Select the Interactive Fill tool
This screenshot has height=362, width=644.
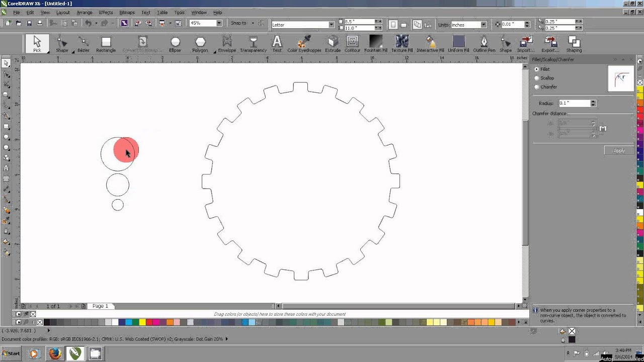pos(430,44)
